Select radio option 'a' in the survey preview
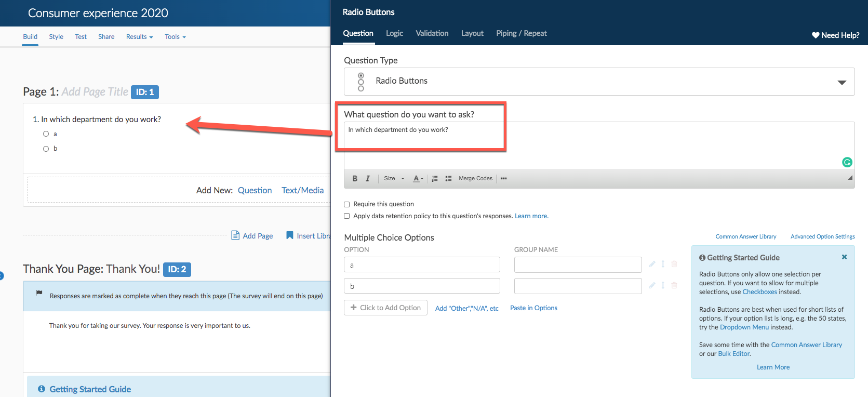 pos(46,134)
